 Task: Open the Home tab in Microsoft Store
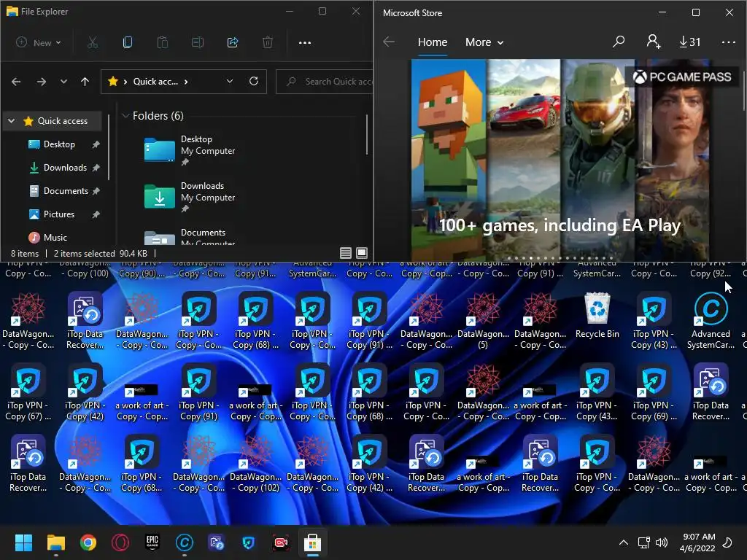coord(433,42)
